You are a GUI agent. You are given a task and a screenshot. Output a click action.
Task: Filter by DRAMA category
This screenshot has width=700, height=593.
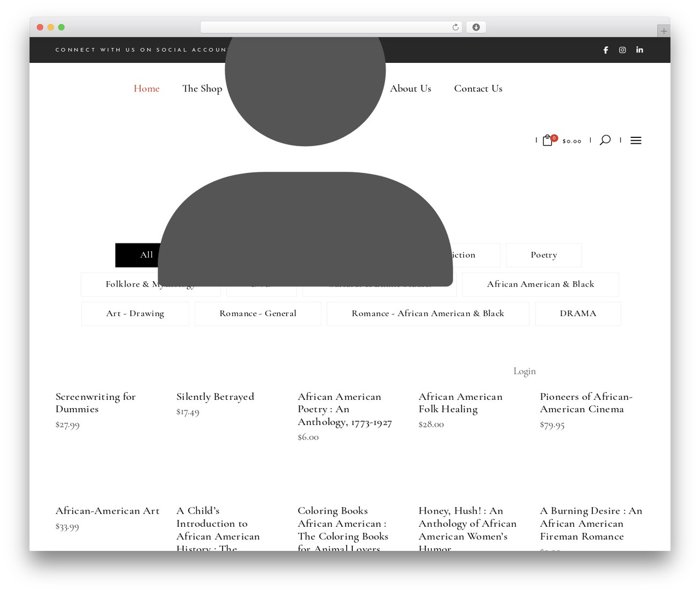[578, 313]
